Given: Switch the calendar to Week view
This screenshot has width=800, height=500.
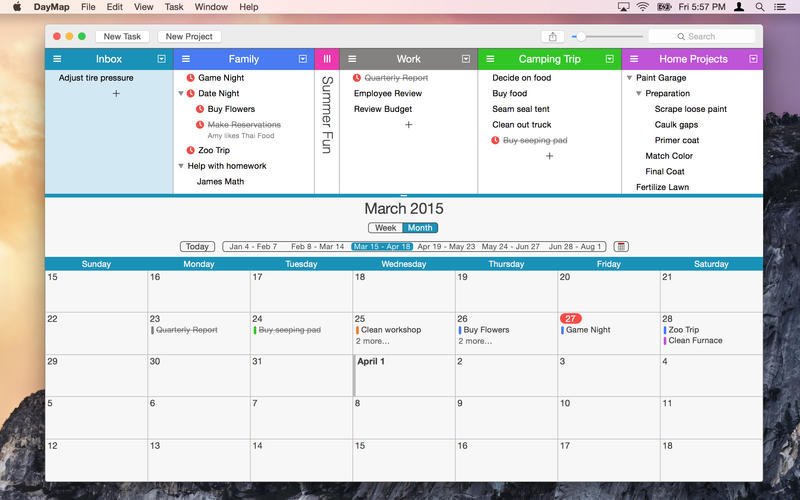Looking at the screenshot, I should 385,228.
